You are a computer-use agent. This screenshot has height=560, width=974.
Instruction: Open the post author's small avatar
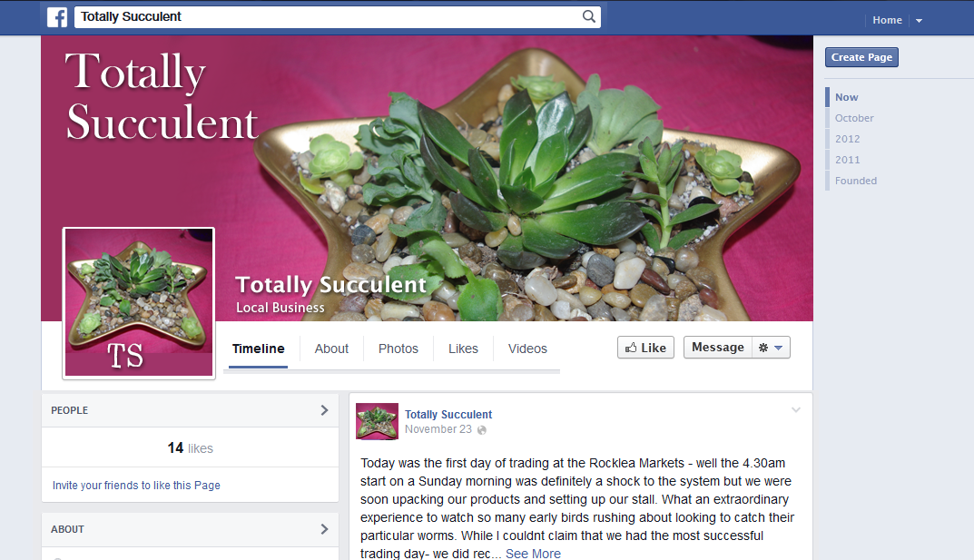[377, 421]
